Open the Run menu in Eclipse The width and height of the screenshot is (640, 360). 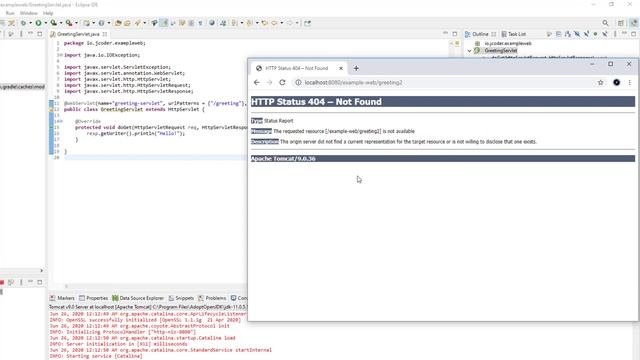point(10,13)
